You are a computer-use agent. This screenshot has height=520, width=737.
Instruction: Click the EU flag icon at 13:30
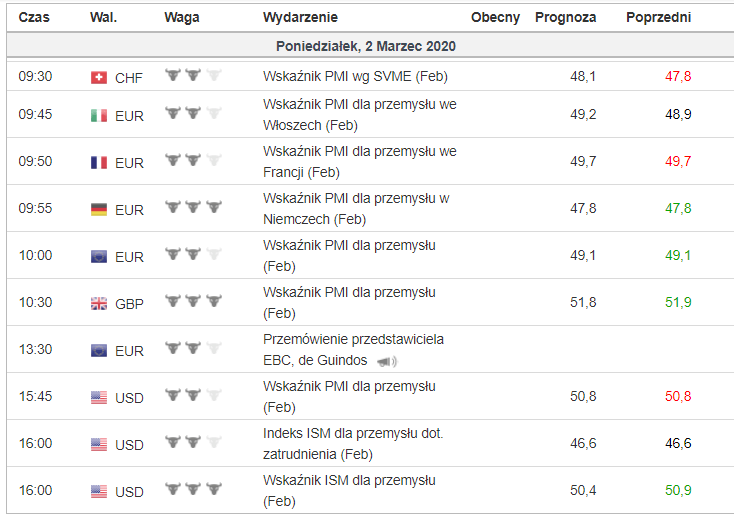98,351
